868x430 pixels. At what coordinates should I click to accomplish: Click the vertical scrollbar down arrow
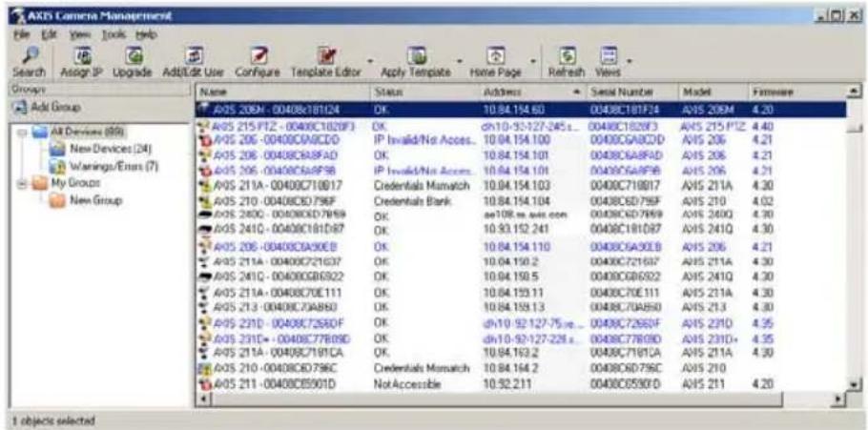point(856,384)
